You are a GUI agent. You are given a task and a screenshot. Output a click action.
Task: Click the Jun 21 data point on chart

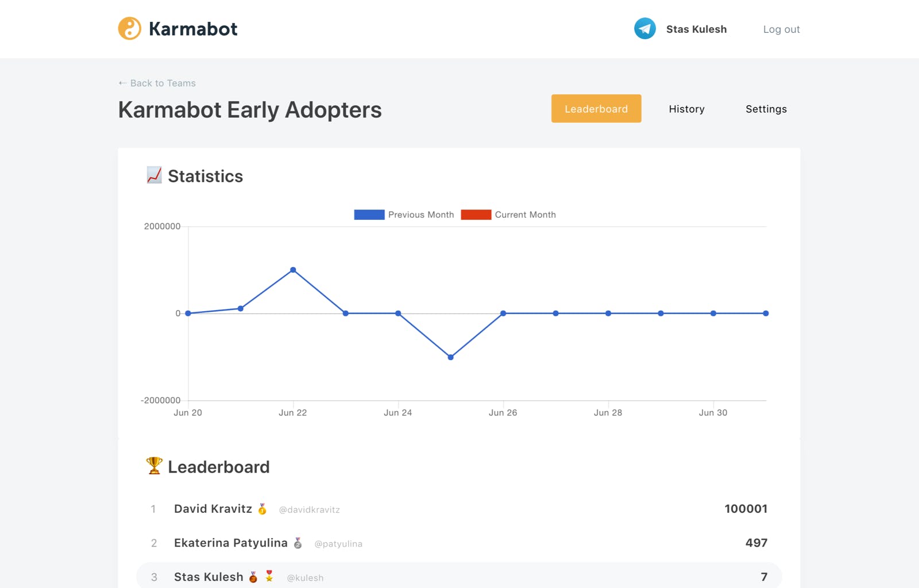pos(241,309)
